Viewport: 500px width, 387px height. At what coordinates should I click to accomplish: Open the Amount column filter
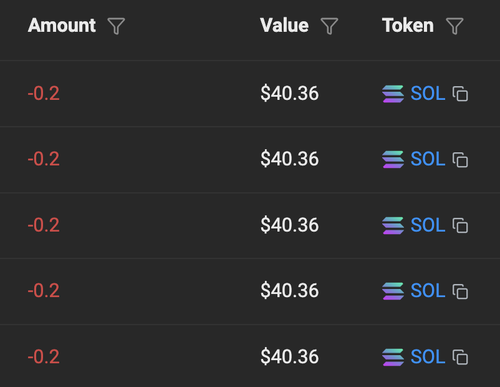click(x=116, y=26)
